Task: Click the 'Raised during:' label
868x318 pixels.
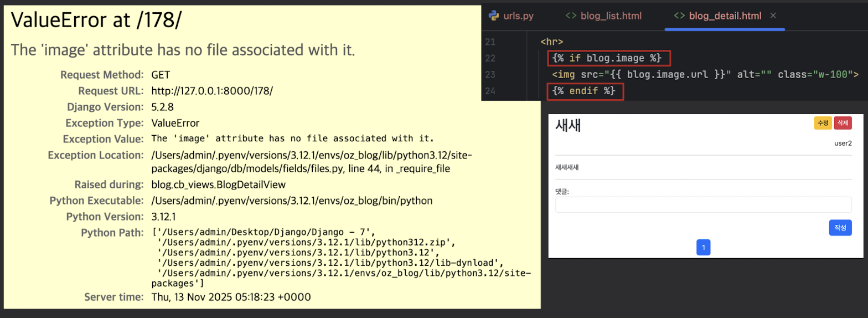Action: 109,184
